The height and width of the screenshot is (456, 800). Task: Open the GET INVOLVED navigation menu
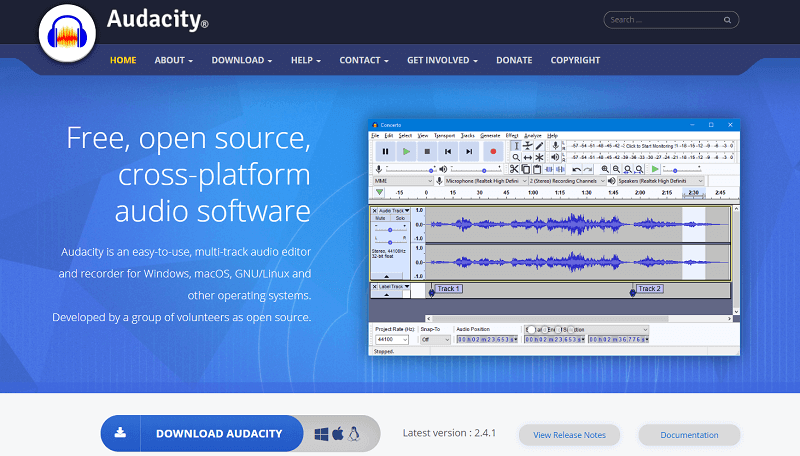point(442,60)
